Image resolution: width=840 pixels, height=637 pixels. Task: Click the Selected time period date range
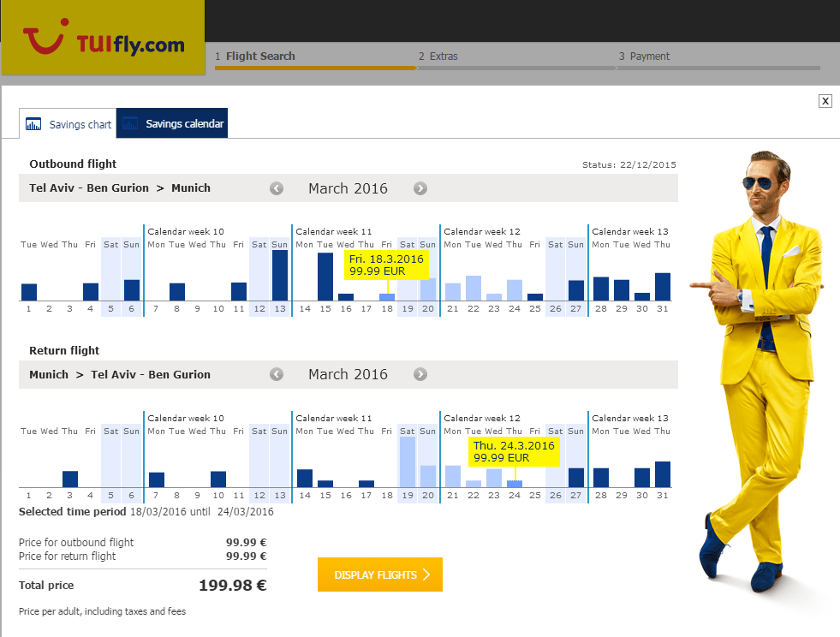pyautogui.click(x=201, y=512)
